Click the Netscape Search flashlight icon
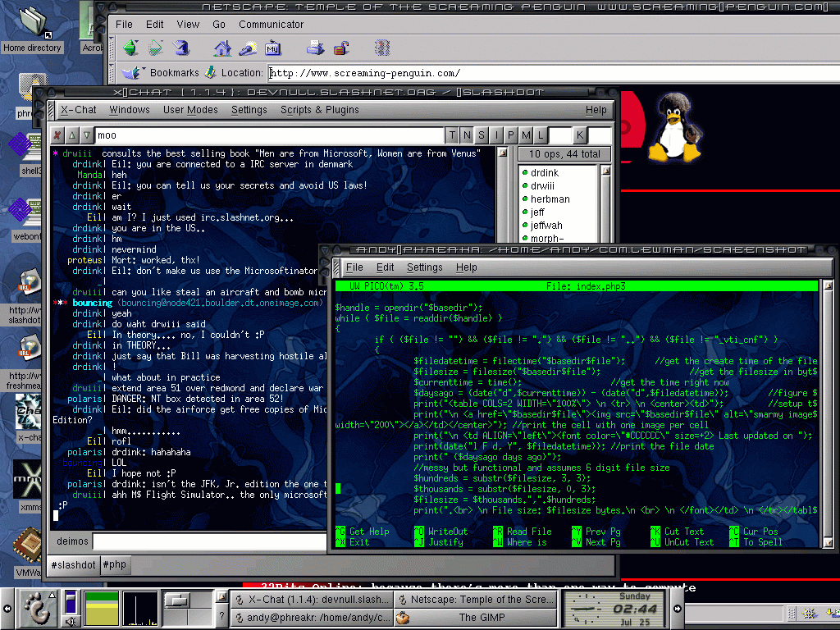Viewport: 840px width, 630px height. click(248, 48)
